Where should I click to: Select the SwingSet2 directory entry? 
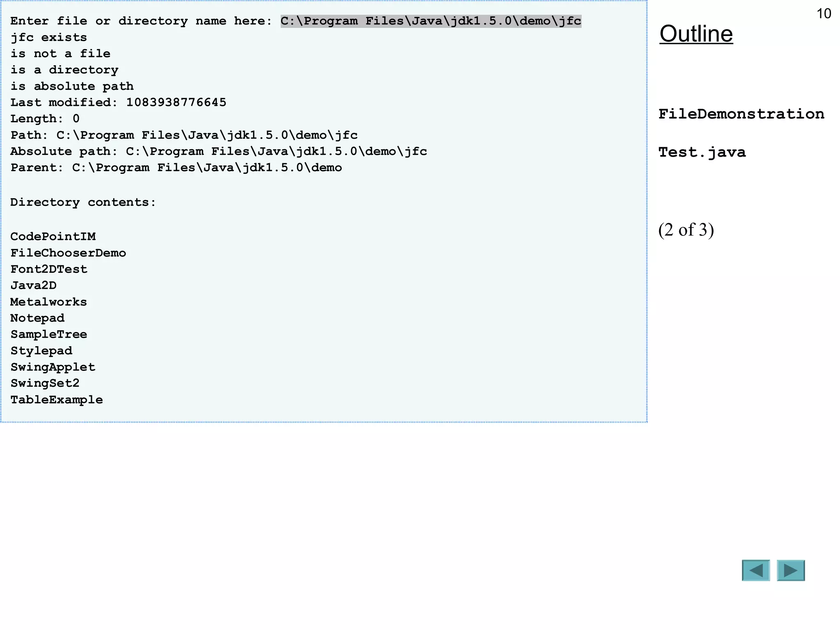pos(45,383)
